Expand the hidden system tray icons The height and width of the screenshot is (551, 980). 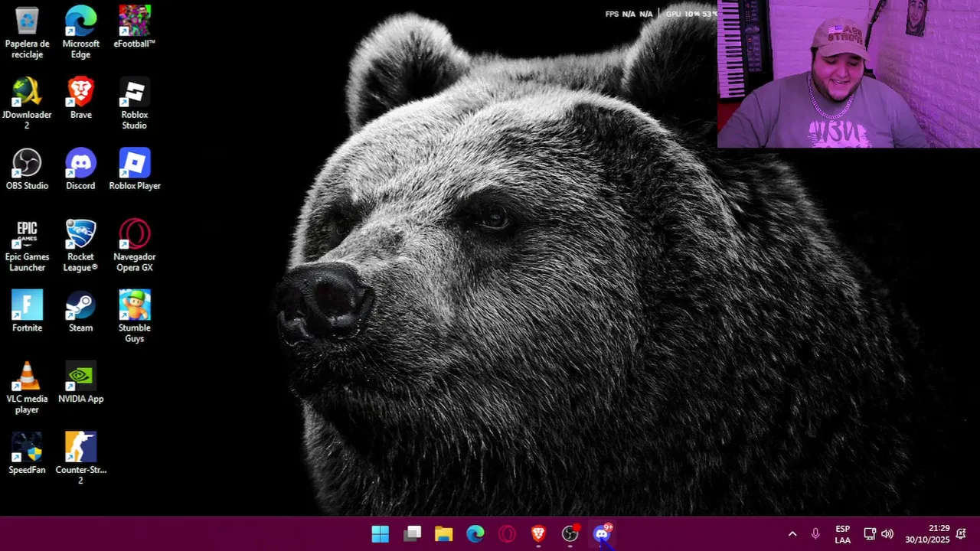click(x=792, y=534)
